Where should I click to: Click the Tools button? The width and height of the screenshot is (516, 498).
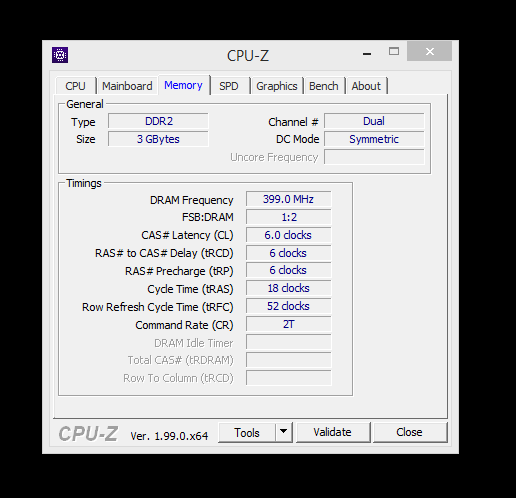247,432
